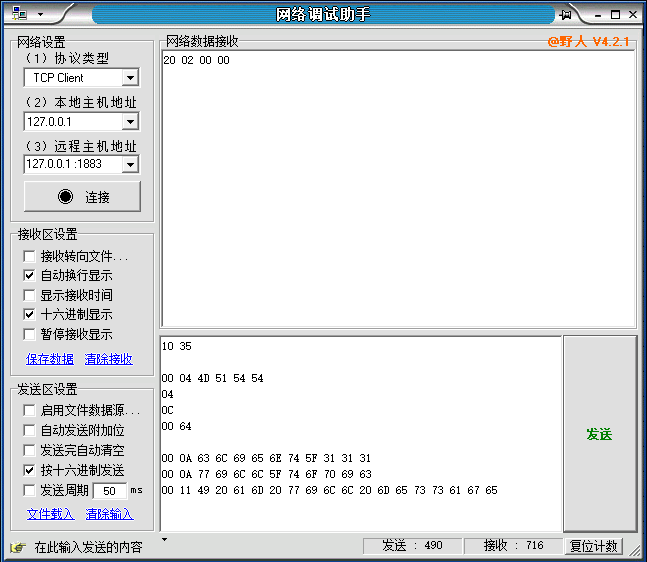Toggle the pin window icon
This screenshot has height=562, width=647.
[566, 15]
